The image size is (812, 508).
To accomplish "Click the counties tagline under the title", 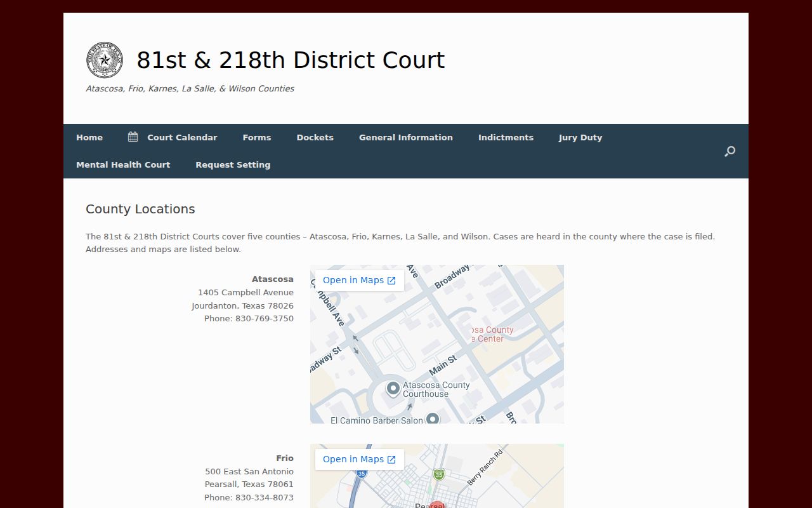I will (x=190, y=88).
